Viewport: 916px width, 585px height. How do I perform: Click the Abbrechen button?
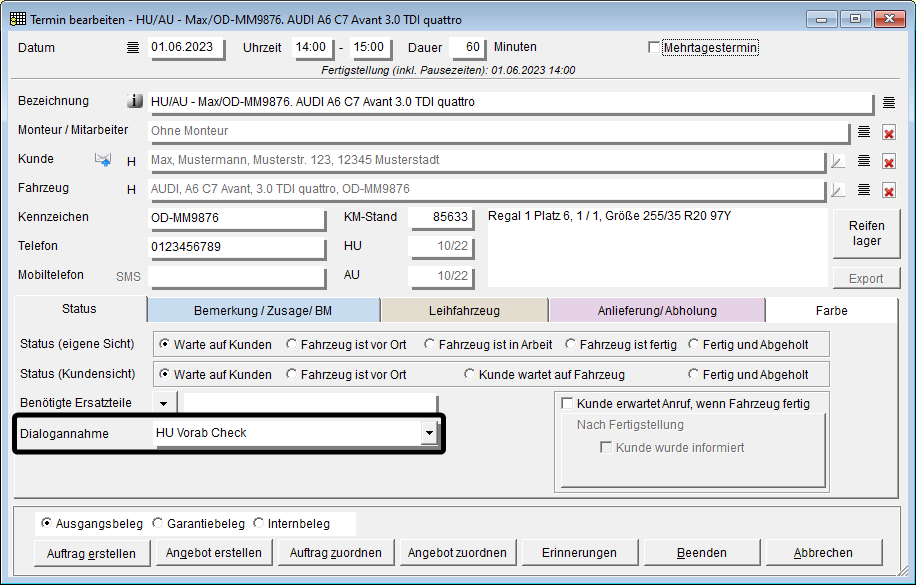tap(823, 552)
